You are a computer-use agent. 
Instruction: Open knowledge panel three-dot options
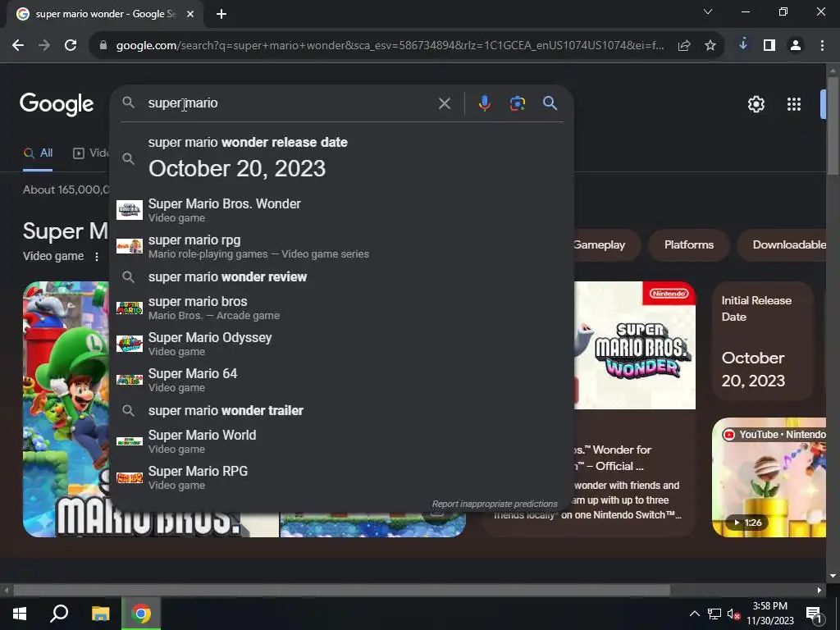(x=97, y=257)
